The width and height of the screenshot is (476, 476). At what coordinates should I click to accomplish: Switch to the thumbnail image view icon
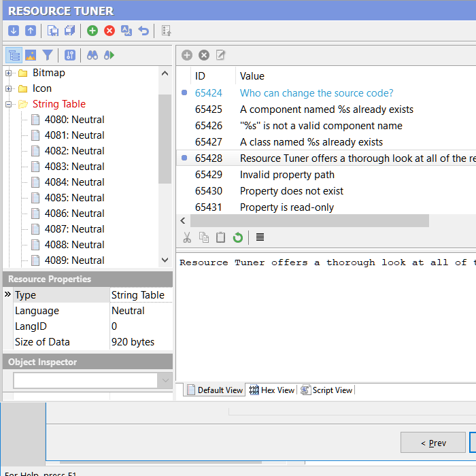pyautogui.click(x=31, y=55)
